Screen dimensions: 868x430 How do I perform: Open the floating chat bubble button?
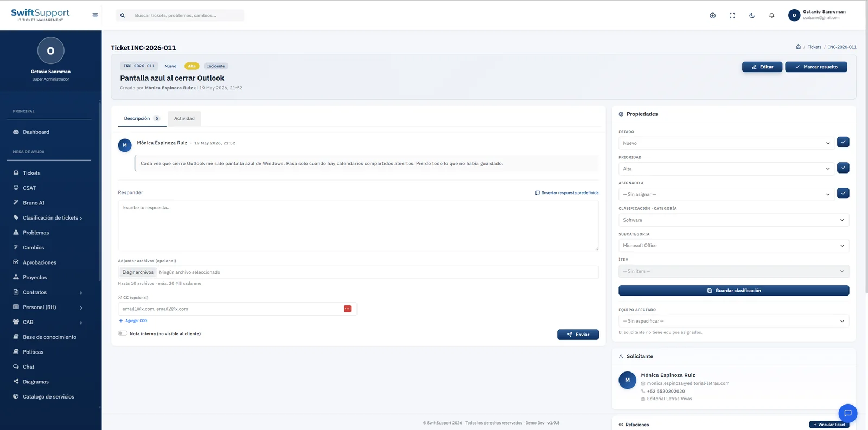tap(847, 413)
